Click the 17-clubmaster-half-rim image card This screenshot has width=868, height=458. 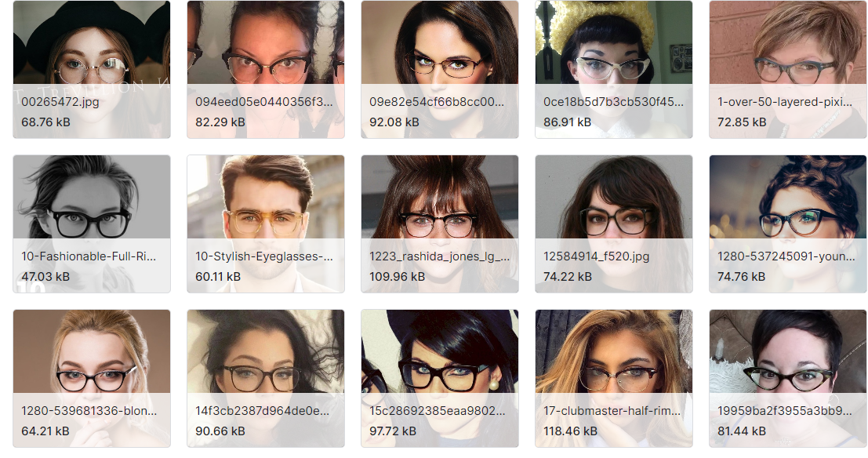(613, 378)
